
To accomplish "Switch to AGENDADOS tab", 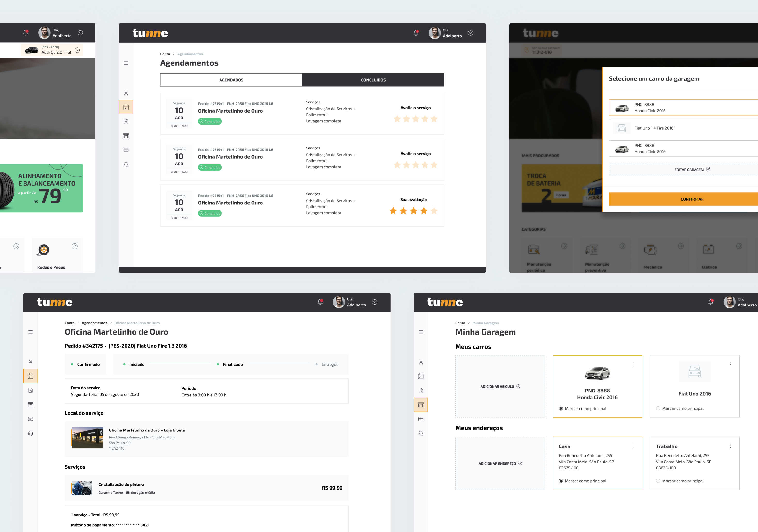I will [231, 80].
